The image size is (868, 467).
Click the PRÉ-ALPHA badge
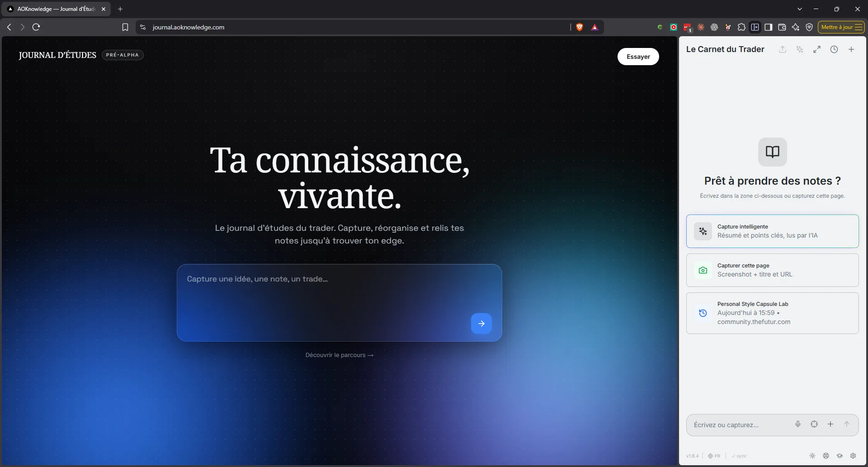tap(123, 55)
